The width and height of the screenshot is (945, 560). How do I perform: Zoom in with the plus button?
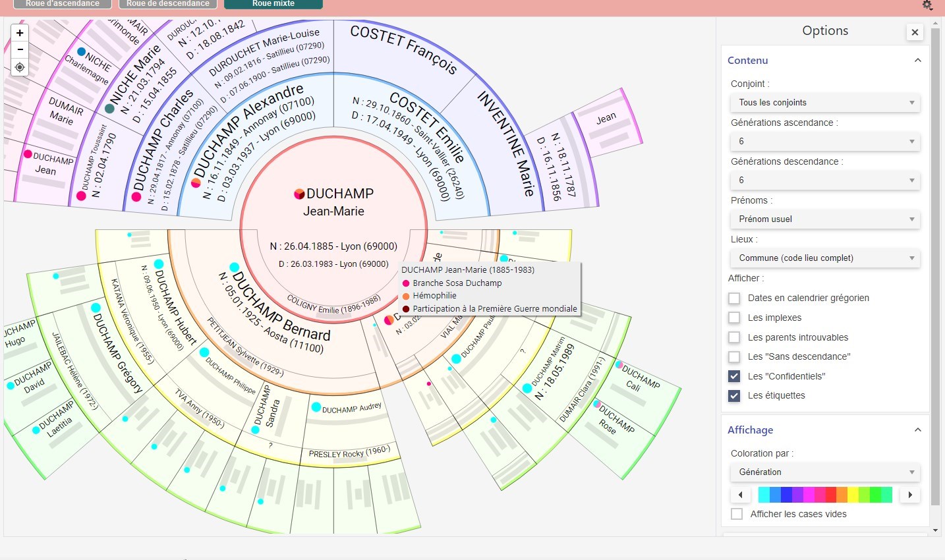coord(20,33)
